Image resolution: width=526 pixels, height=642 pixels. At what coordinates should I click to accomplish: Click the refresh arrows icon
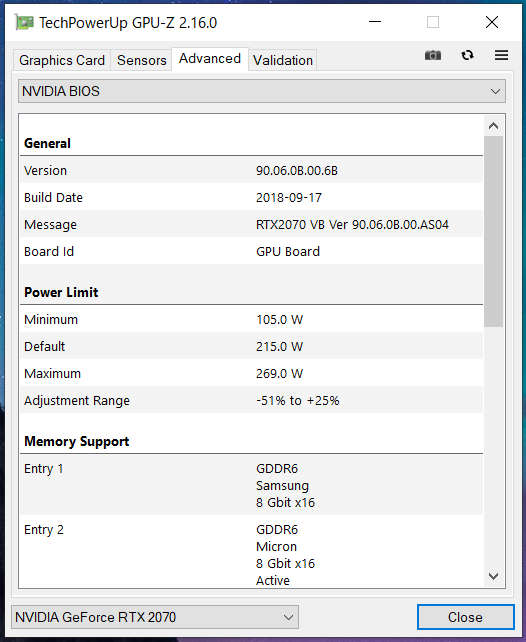[467, 55]
